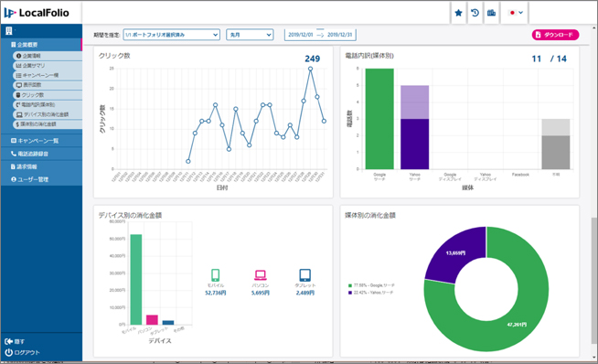Click the green mobile phone device icon

pyautogui.click(x=216, y=275)
